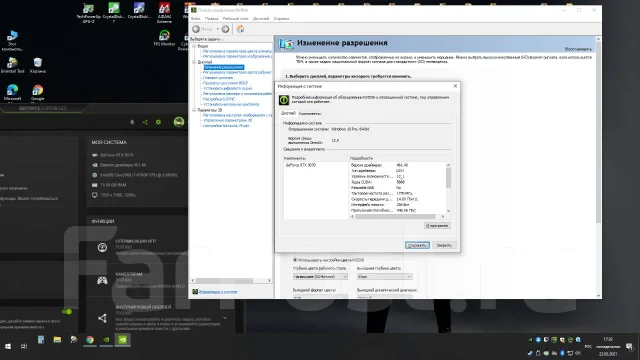The height and width of the screenshot is (360, 640).
Task: Click the О программе button
Action: 437,226
